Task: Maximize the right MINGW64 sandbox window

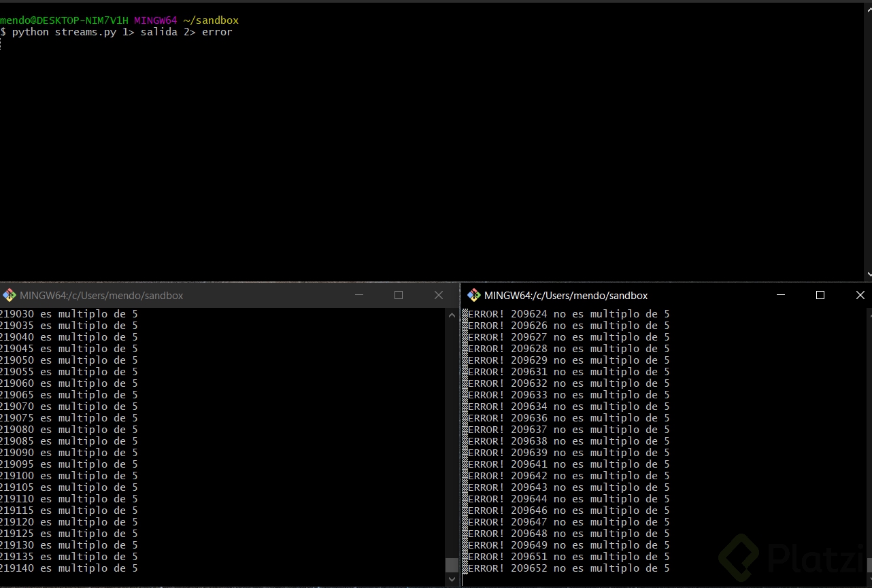Action: pos(820,295)
